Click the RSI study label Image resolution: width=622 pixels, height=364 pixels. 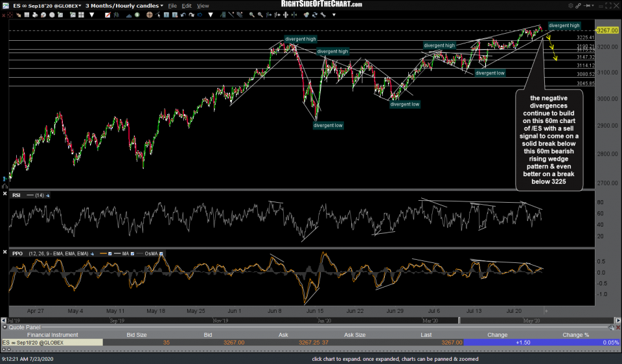pyautogui.click(x=16, y=196)
